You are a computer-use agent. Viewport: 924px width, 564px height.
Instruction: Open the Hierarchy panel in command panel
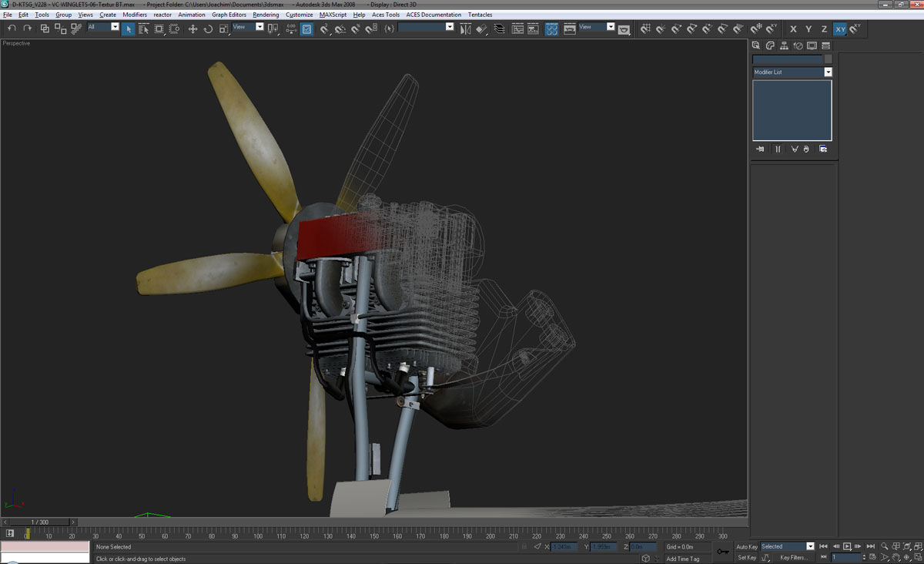click(x=784, y=46)
